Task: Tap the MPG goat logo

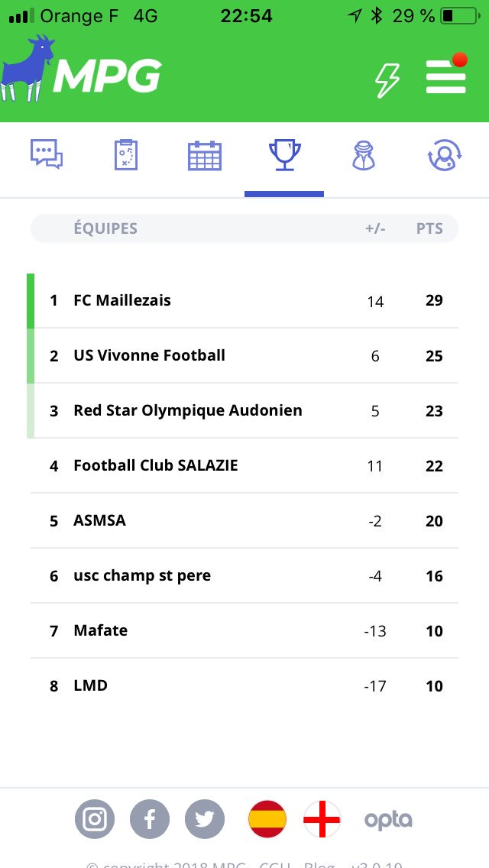Action: tap(81, 69)
